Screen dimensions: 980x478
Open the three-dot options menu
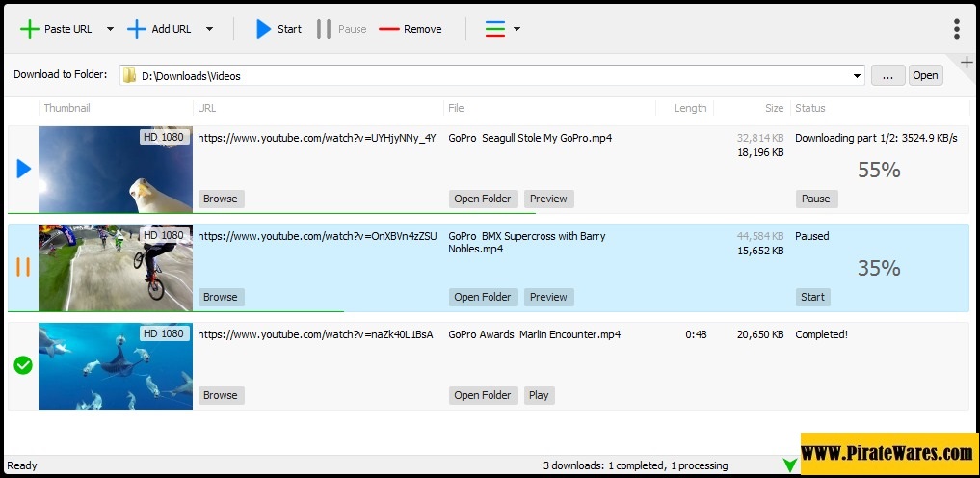(x=956, y=29)
